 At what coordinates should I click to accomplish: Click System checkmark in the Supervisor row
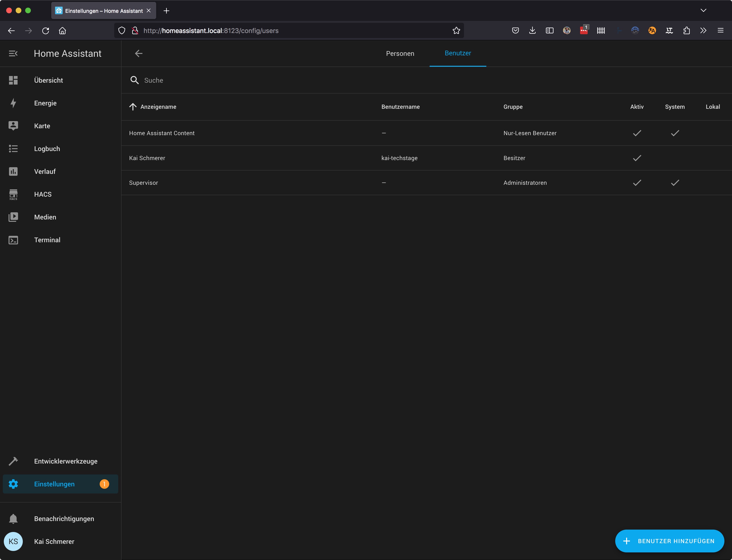click(x=675, y=183)
